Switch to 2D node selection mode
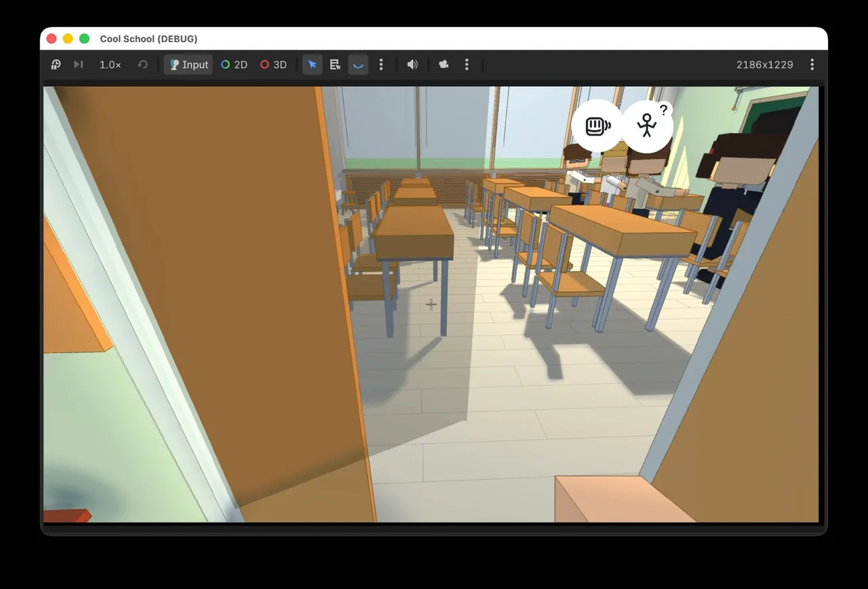The height and width of the screenshot is (589, 868). click(234, 64)
